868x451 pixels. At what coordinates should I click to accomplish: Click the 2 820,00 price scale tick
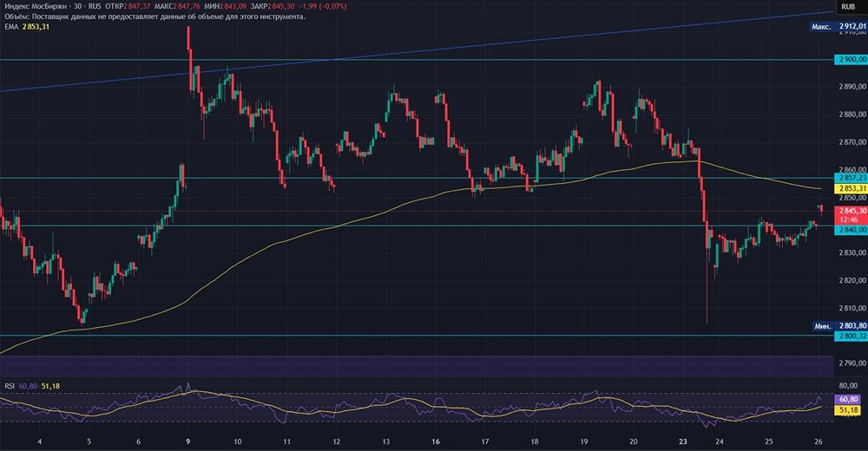[x=852, y=280]
